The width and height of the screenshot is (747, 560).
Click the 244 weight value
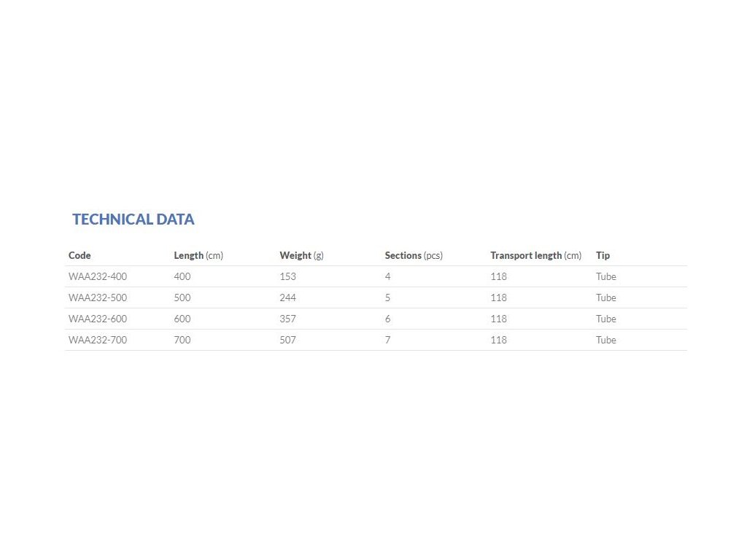[288, 297]
